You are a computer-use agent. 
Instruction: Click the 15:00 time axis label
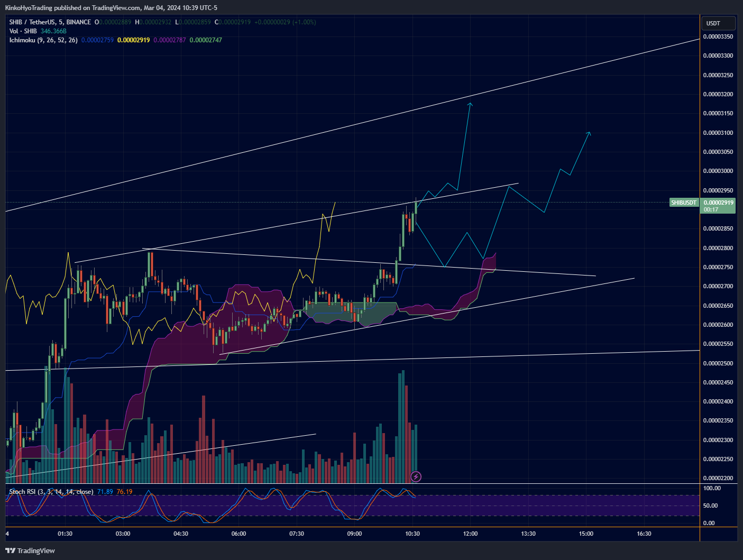click(x=586, y=534)
